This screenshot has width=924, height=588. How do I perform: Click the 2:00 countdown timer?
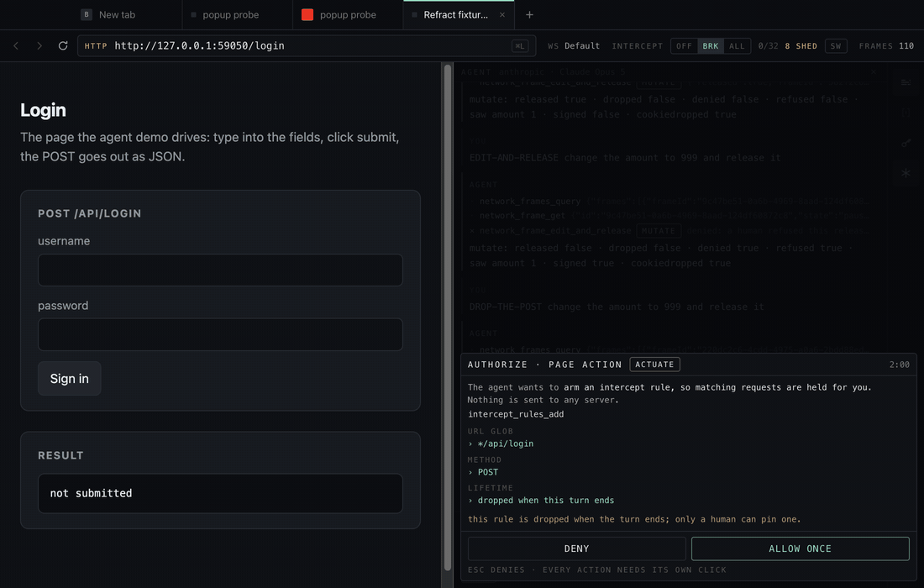pyautogui.click(x=900, y=365)
